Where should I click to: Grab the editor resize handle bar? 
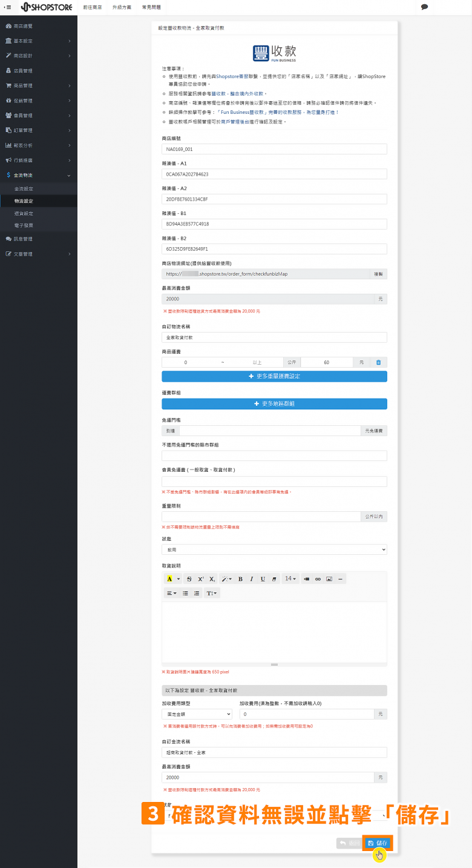[274, 664]
